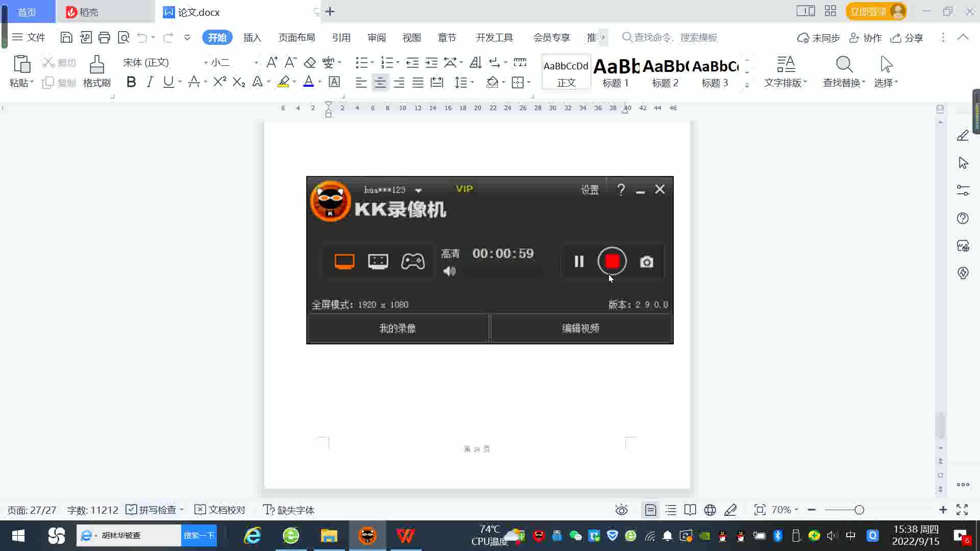Screen dimensions: 980x551
Task: Click the bullet list icon
Action: [361, 62]
